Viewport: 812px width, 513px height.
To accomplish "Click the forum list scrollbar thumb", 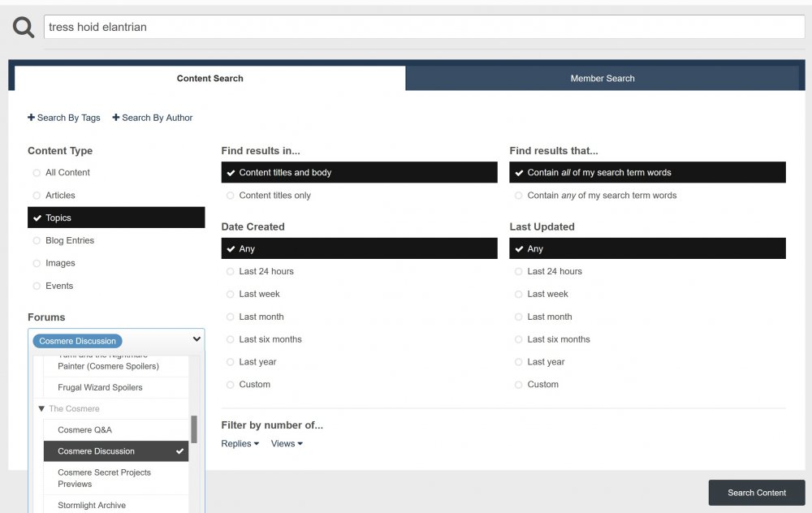I will click(x=194, y=429).
